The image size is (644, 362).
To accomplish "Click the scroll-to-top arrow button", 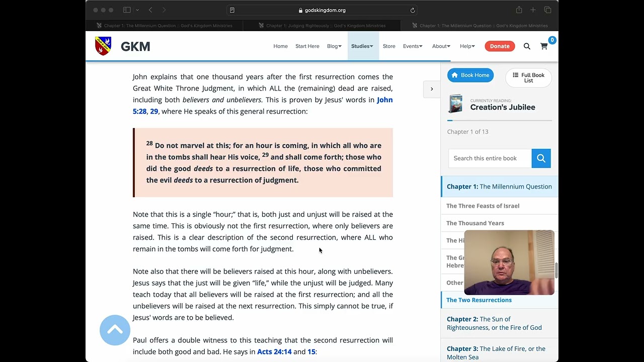I will pos(115,330).
